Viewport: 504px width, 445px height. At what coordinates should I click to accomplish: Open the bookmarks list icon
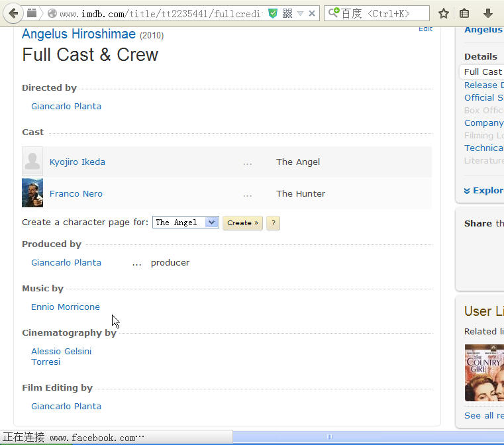click(x=464, y=13)
